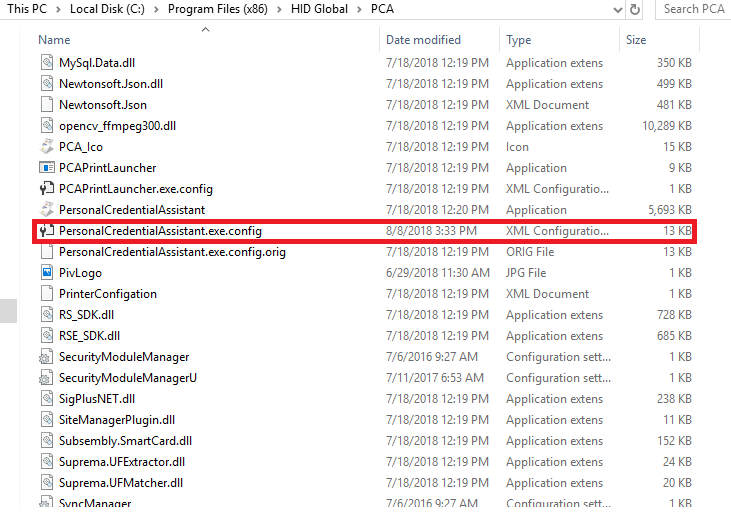
Task: Click the PCAPrintLauncher application icon
Action: 47,168
